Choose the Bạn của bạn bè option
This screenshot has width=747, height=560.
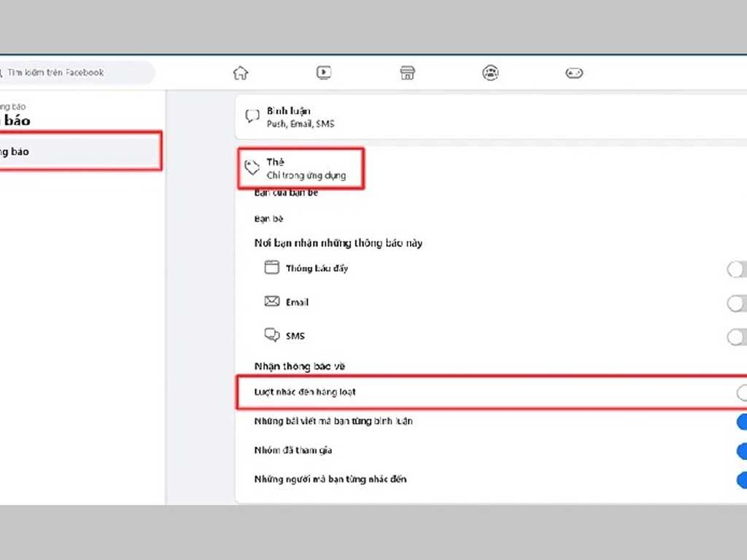[286, 193]
